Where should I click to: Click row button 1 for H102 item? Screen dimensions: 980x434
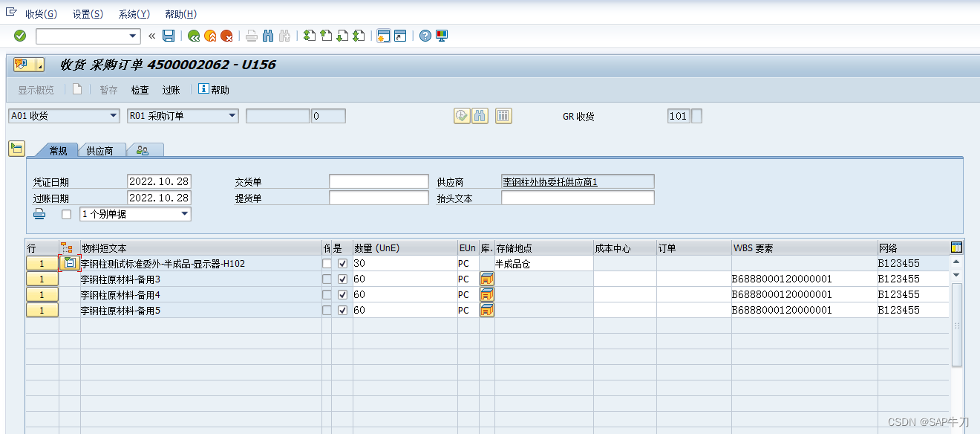point(42,263)
